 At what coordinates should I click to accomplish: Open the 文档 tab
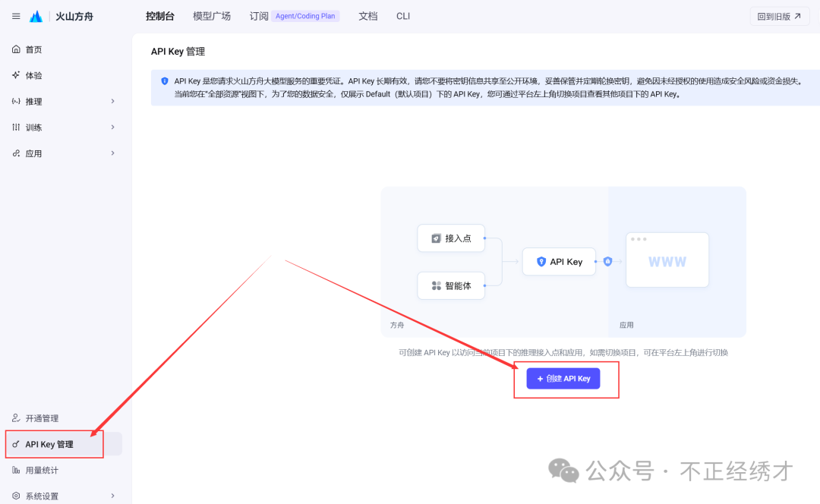click(368, 16)
